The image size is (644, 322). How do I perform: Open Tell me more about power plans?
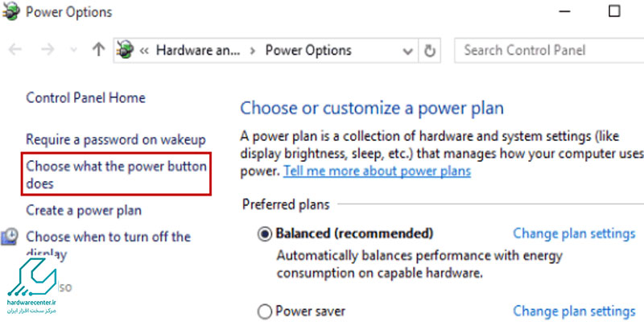[x=377, y=171]
